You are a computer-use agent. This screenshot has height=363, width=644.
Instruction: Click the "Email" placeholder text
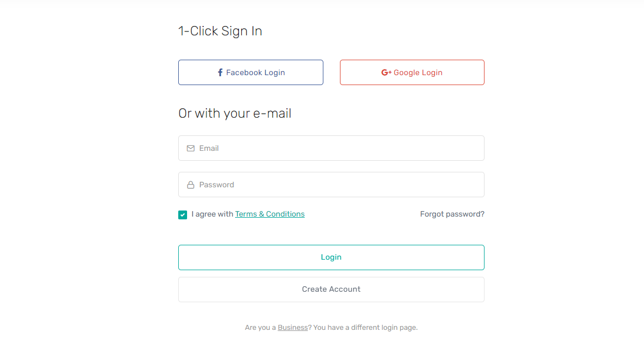click(209, 148)
